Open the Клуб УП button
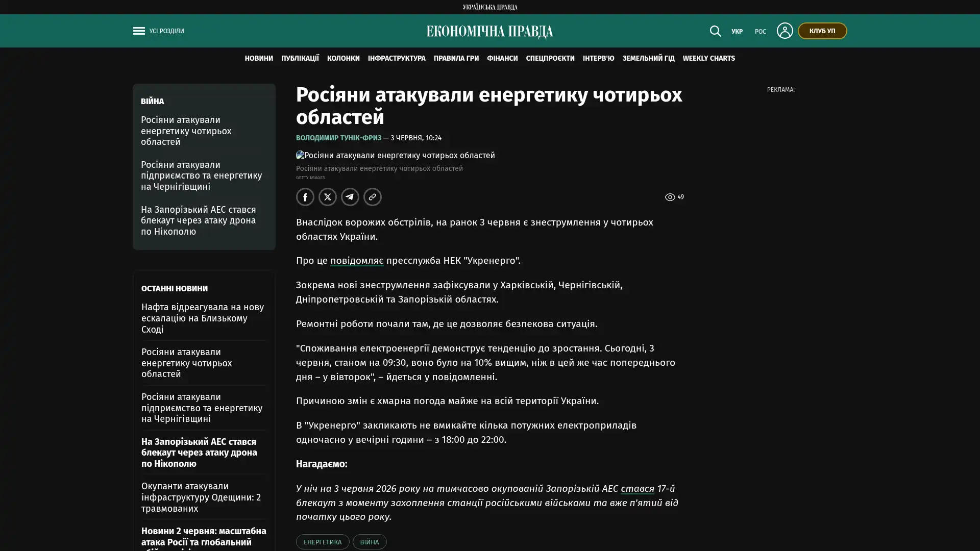Screen dimensions: 980x551 coord(822,31)
